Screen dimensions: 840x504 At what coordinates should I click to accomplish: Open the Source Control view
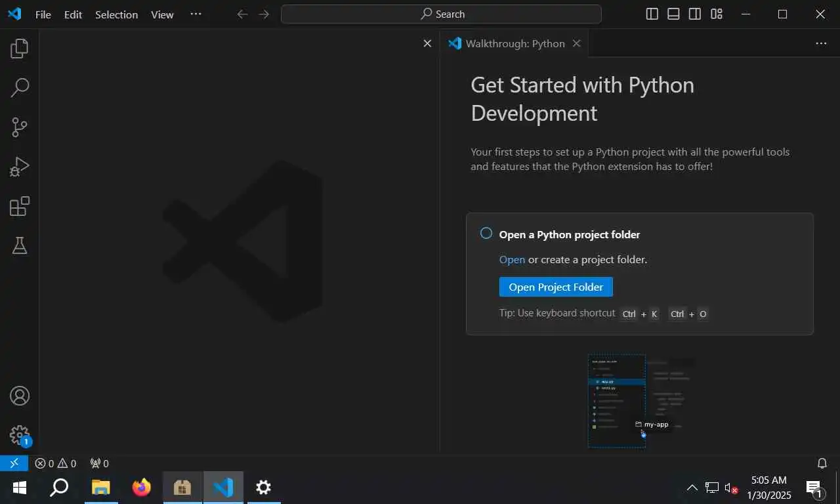coord(20,127)
